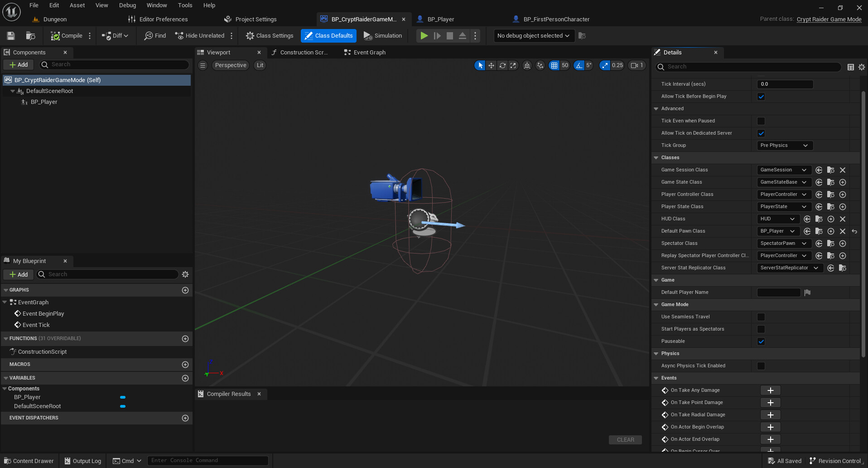The height and width of the screenshot is (468, 868).
Task: Disable the Pauseable checkbox
Action: click(761, 341)
